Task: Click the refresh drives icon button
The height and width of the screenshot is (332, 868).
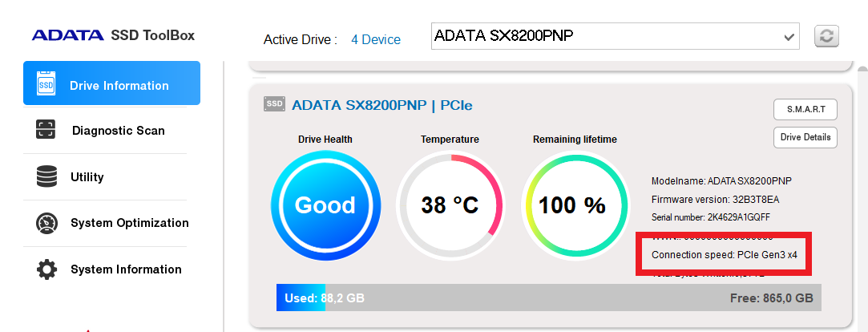Action: pos(826,36)
